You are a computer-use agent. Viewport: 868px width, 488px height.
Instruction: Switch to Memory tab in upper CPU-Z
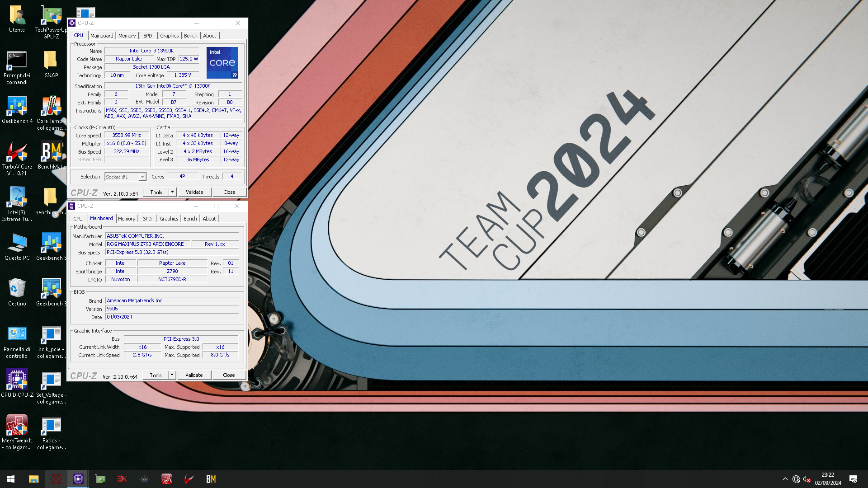[x=127, y=36]
